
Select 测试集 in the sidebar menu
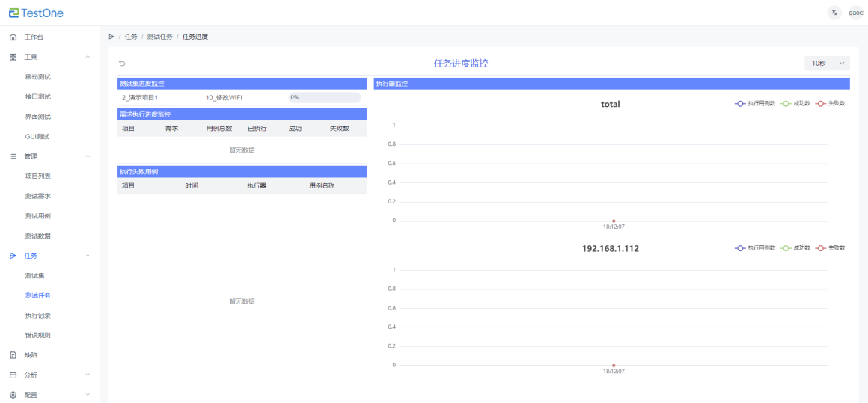tap(35, 276)
